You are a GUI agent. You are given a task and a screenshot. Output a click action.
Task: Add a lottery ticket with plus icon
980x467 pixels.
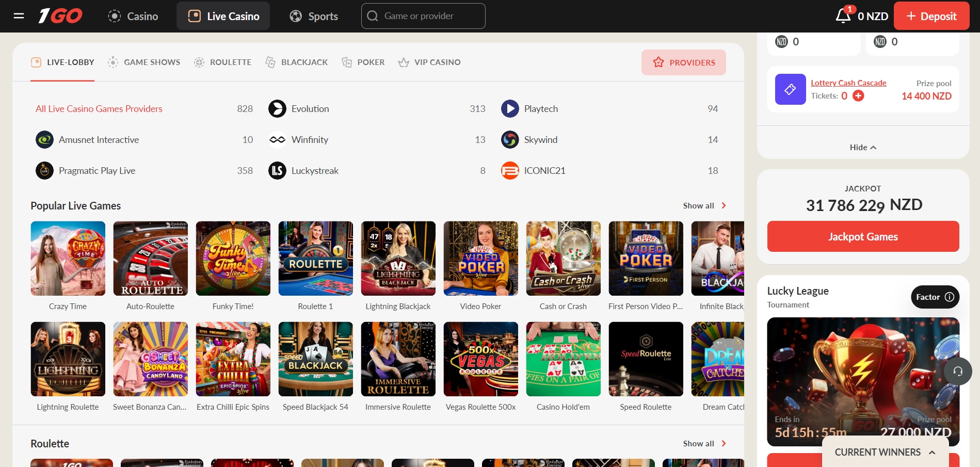(x=858, y=95)
